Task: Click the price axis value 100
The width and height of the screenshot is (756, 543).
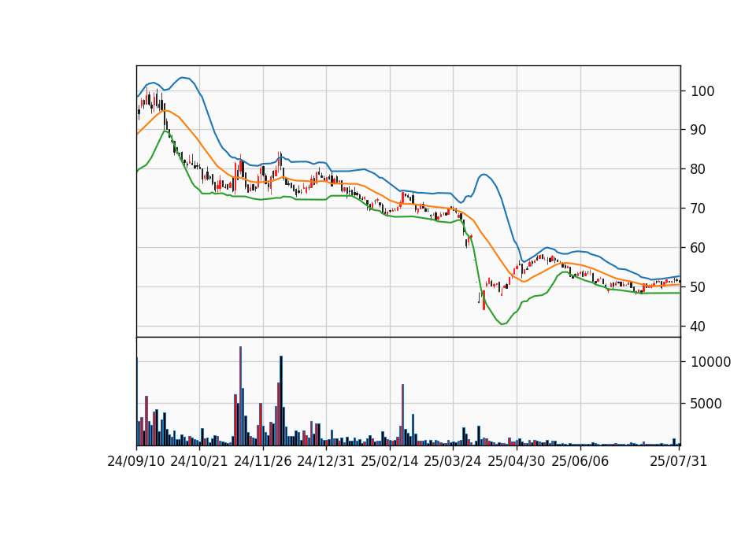Action: 702,91
